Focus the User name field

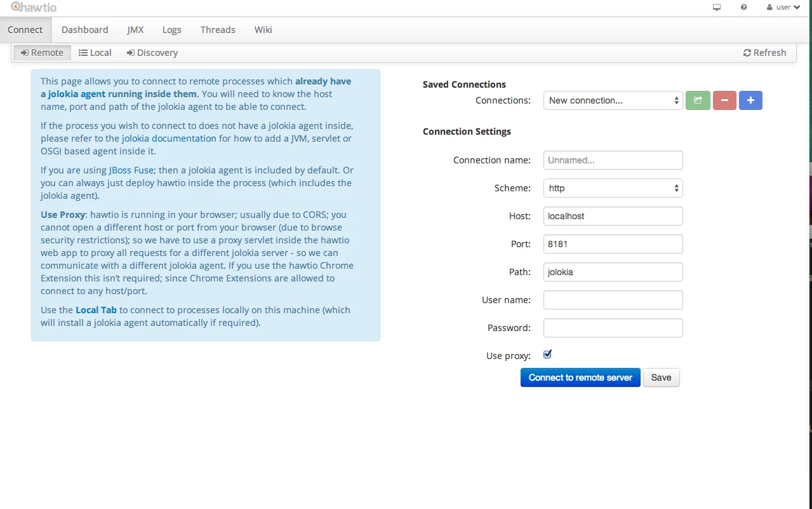click(x=613, y=300)
